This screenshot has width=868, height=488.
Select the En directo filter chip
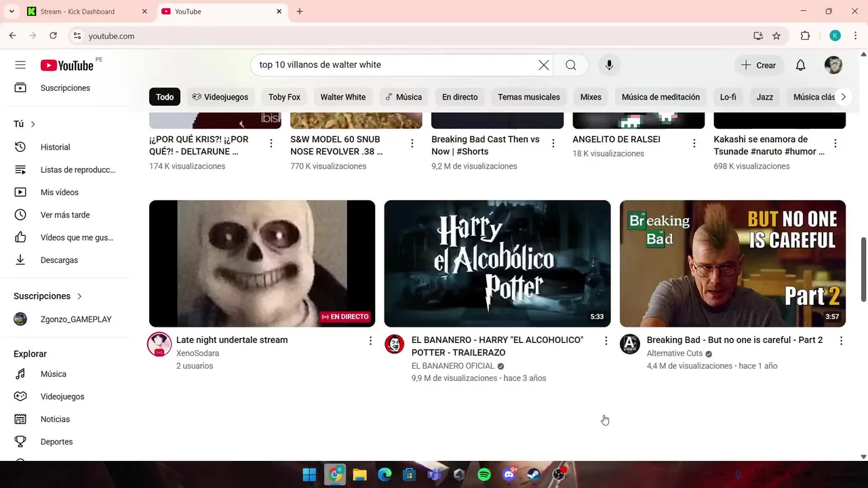(x=460, y=97)
